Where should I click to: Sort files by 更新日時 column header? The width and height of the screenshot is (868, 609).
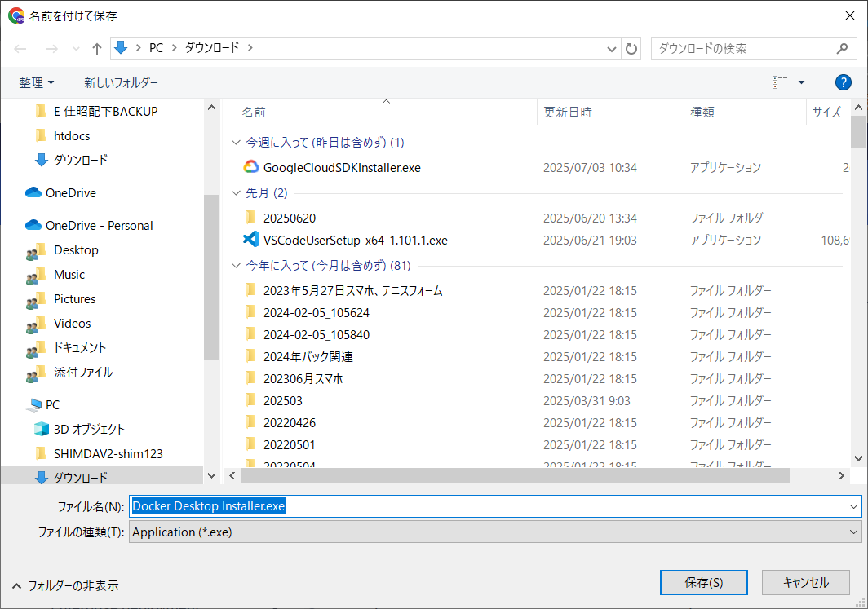[568, 113]
